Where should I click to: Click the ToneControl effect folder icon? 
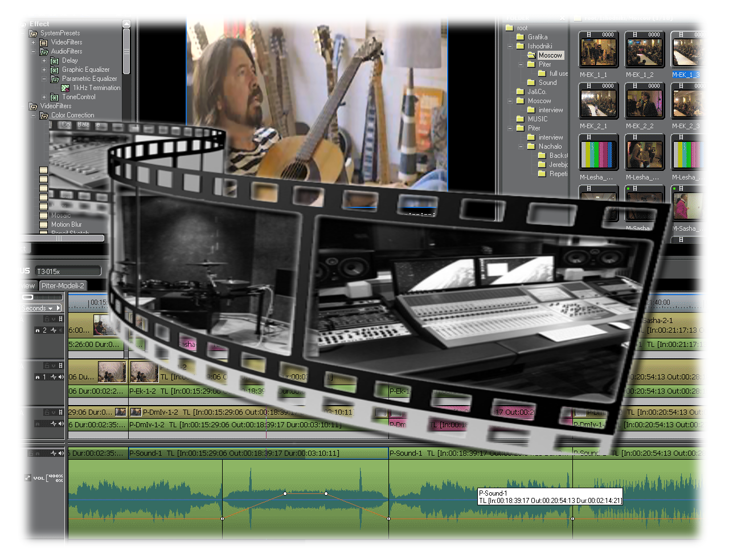(55, 97)
